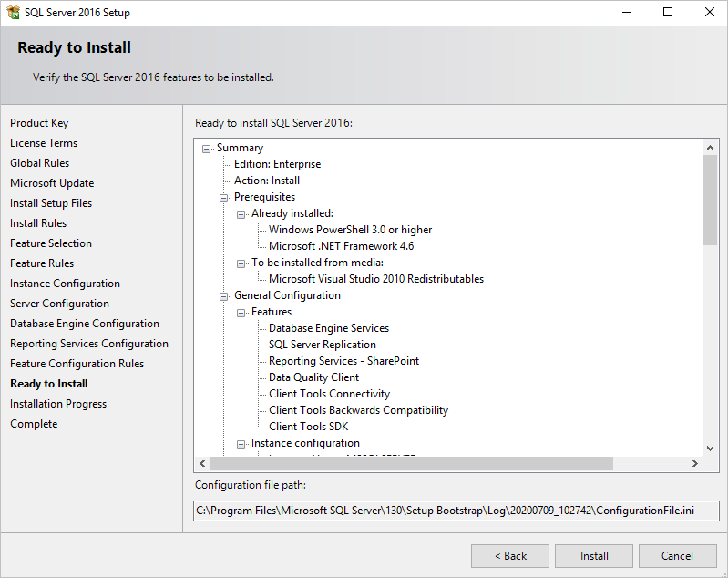Viewport: 728px width, 578px height.
Task: Select the Complete step
Action: (x=34, y=424)
